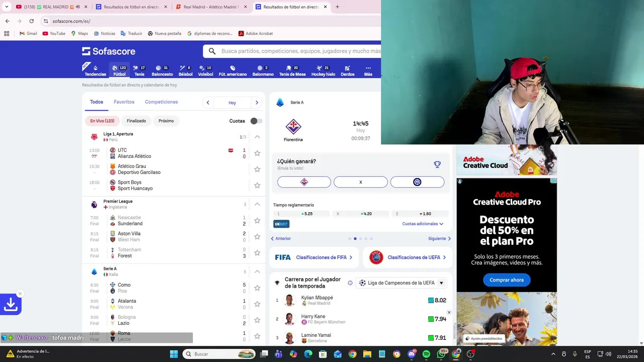The height and width of the screenshot is (362, 644).
Task: Vote for Inter to win
Action: point(417,182)
